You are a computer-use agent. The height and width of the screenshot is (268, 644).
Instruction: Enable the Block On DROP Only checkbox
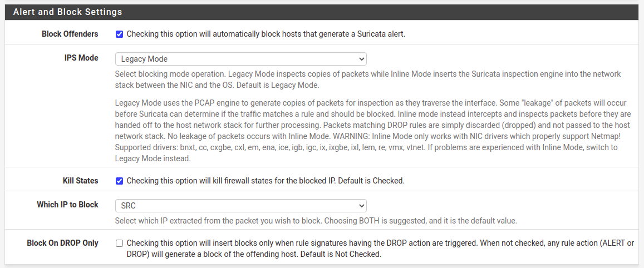[x=119, y=243]
